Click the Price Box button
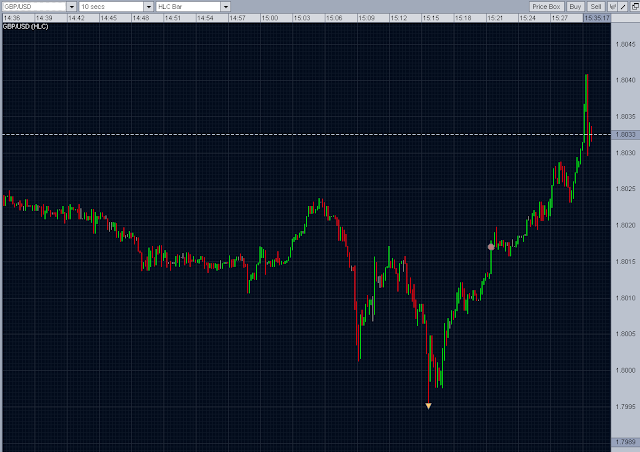 click(x=547, y=7)
